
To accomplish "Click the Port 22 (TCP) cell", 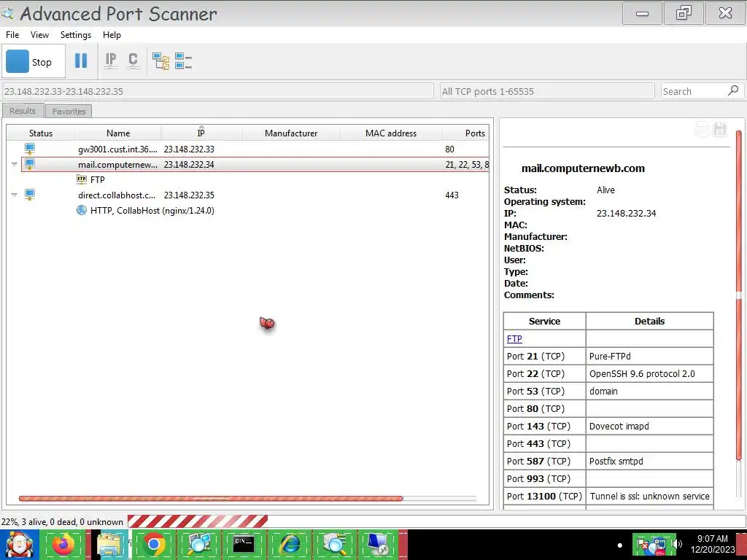I will (544, 373).
